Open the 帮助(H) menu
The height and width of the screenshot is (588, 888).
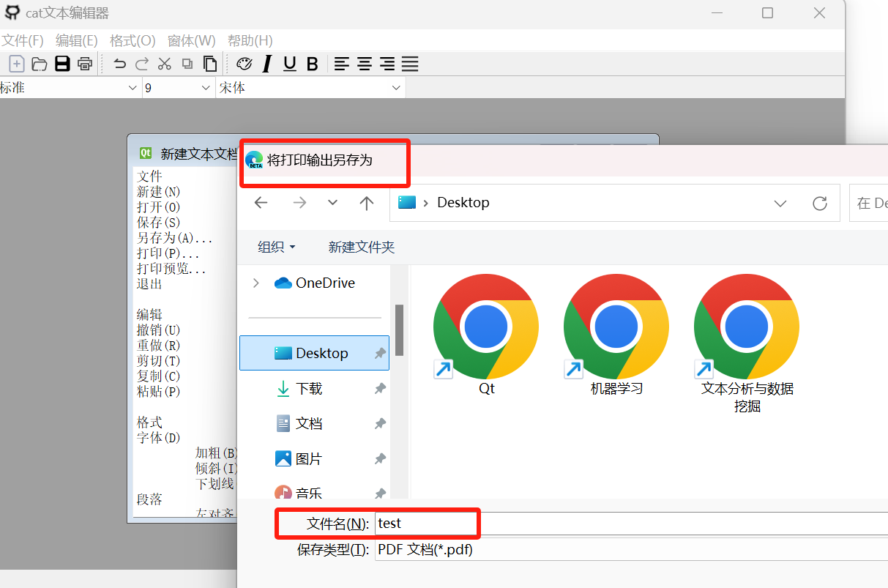click(x=250, y=40)
